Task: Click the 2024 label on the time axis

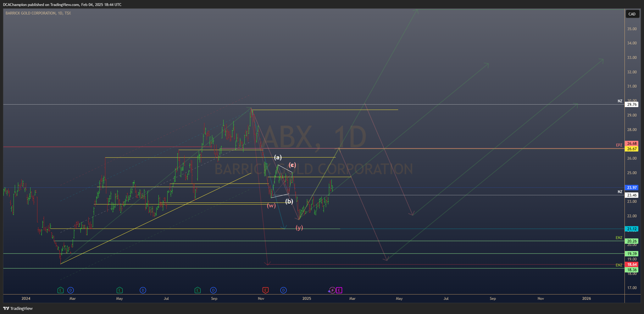Action: coord(26,299)
